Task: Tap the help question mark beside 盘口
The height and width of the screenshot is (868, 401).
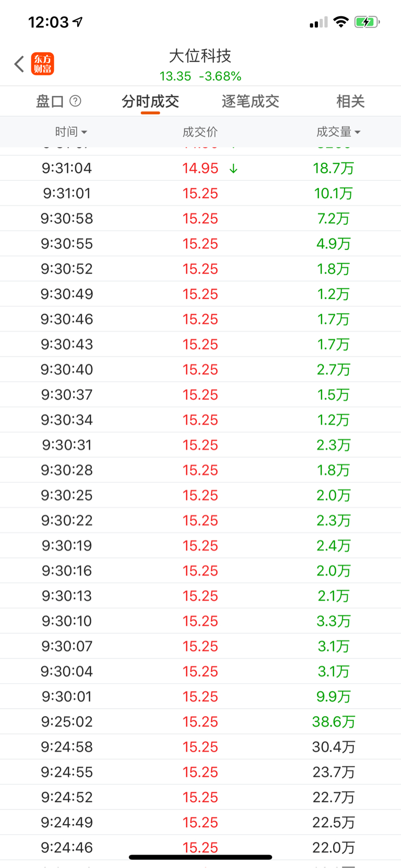Action: [x=75, y=101]
